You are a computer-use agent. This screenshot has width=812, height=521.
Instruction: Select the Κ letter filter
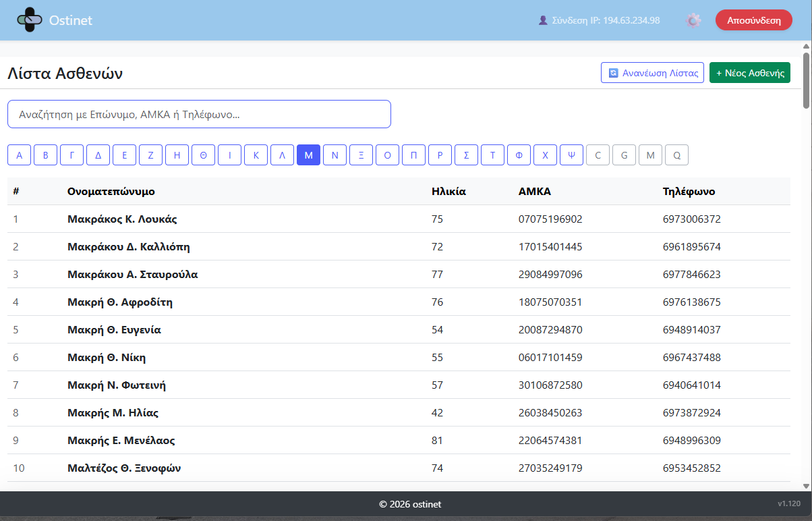coord(256,155)
